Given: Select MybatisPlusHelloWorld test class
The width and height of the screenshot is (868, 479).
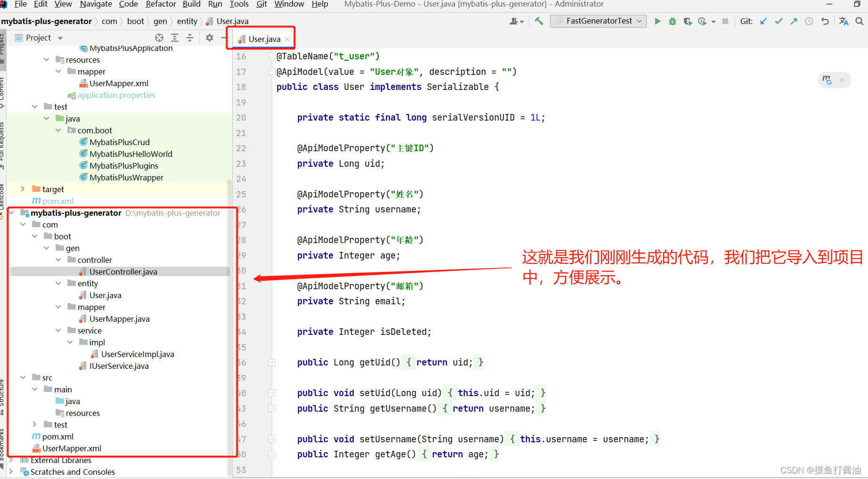Looking at the screenshot, I should point(131,154).
